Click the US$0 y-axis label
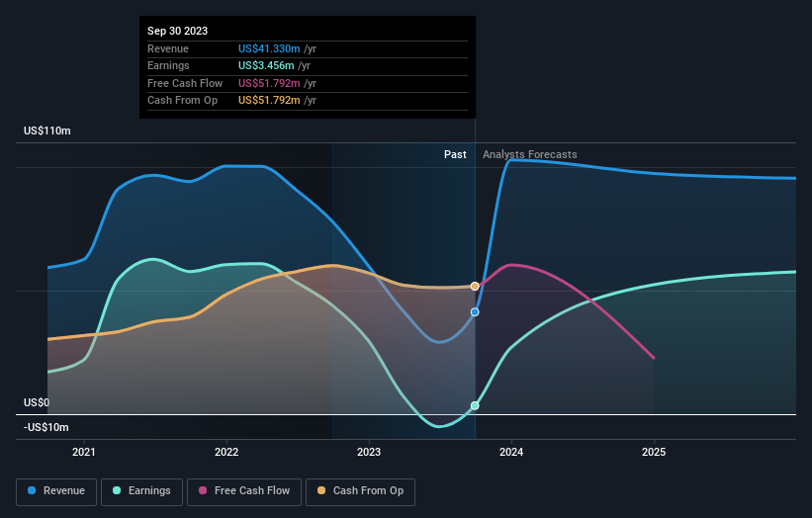The height and width of the screenshot is (518, 812). pyautogui.click(x=37, y=402)
